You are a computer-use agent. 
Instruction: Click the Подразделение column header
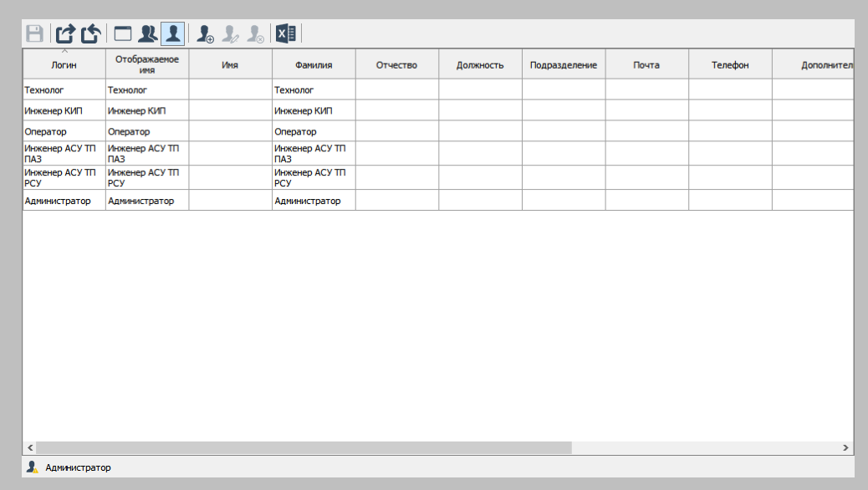(564, 65)
